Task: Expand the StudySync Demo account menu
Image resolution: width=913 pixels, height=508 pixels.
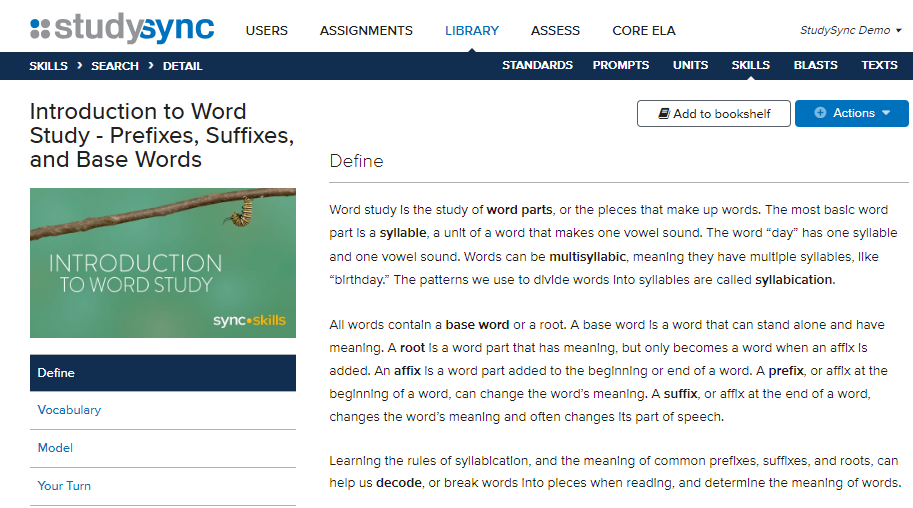Action: coord(851,30)
